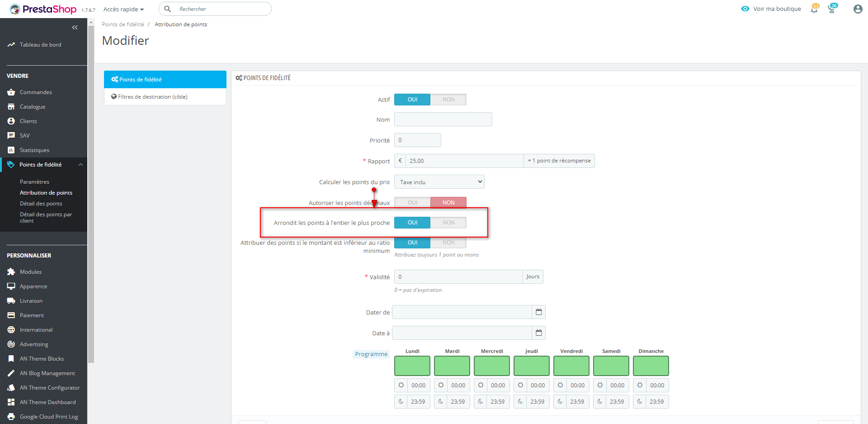868x424 pixels.
Task: Click the Livraison truck icon
Action: [x=11, y=301]
